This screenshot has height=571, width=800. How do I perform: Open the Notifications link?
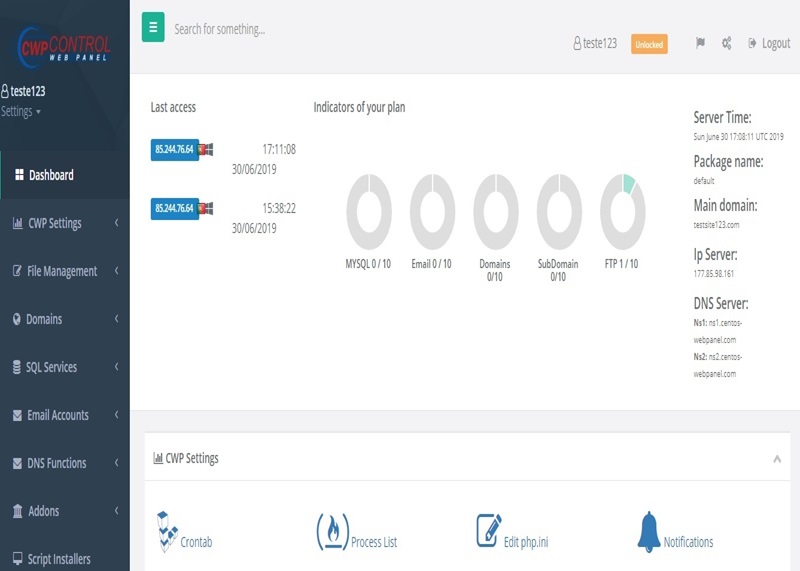688,542
